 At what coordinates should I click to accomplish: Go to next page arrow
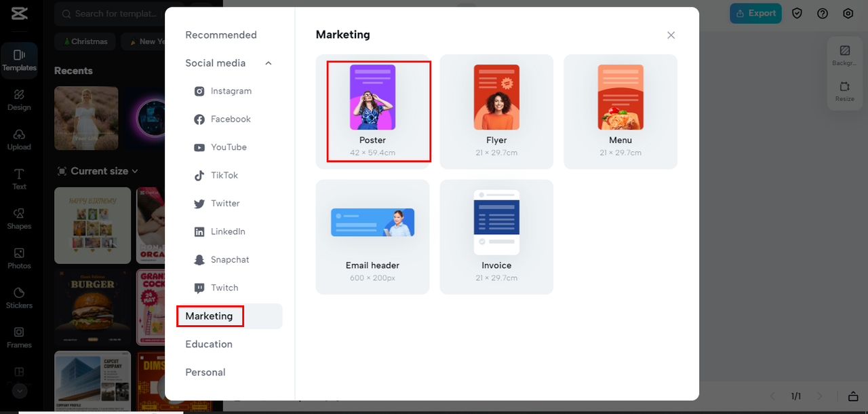click(819, 396)
